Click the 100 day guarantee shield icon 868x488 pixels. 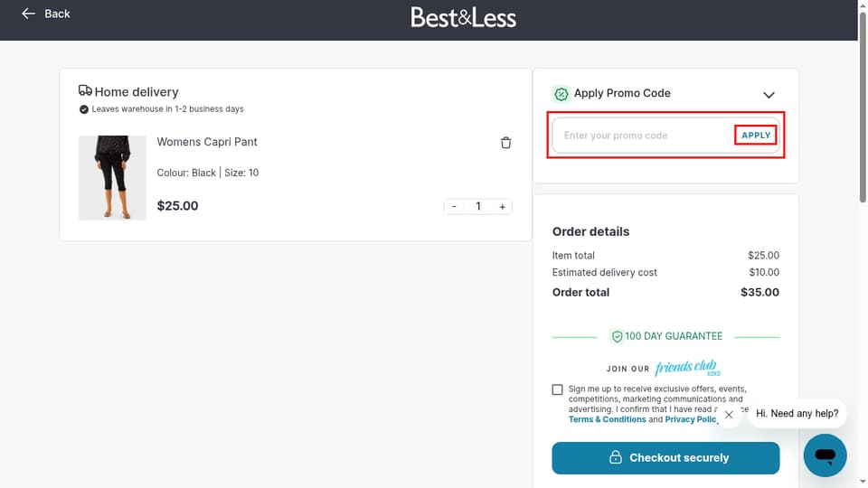coord(617,336)
